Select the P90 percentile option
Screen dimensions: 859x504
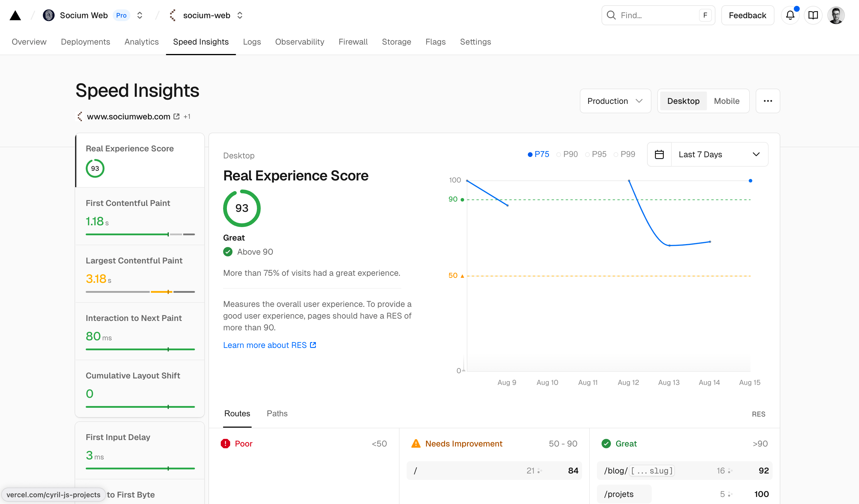567,154
